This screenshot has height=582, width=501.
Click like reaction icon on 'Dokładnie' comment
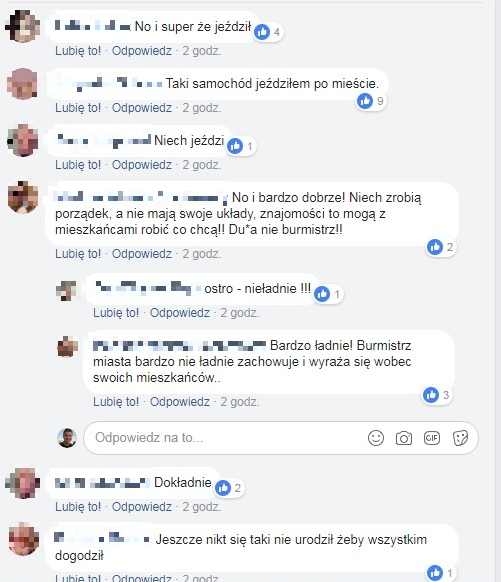223,488
